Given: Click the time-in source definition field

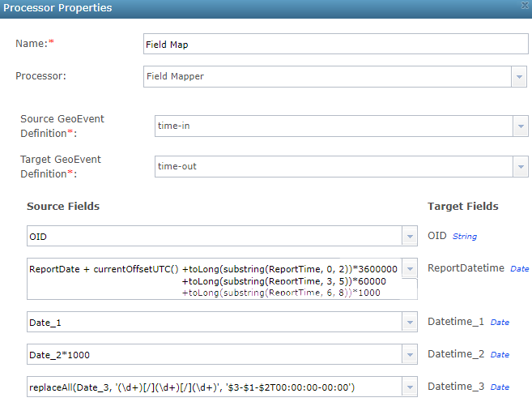Looking at the screenshot, I should [333, 126].
